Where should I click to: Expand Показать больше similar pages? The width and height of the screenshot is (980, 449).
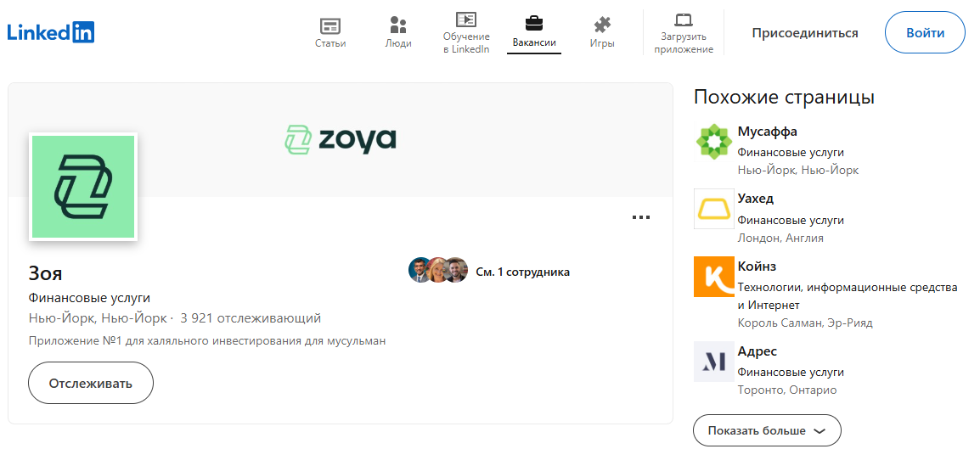[767, 430]
